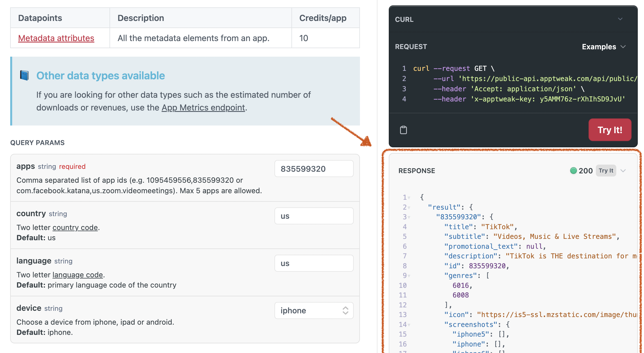Click the x-apptweak-key header line

pos(529,99)
